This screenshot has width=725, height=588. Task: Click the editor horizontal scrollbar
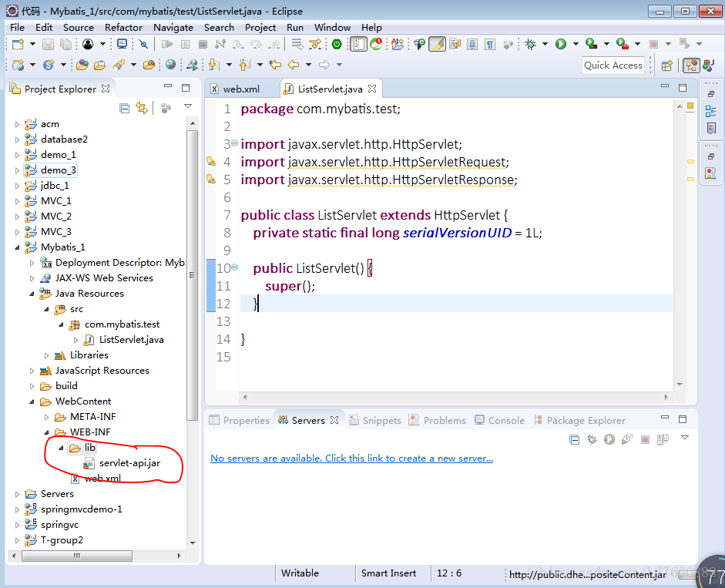pyautogui.click(x=455, y=397)
